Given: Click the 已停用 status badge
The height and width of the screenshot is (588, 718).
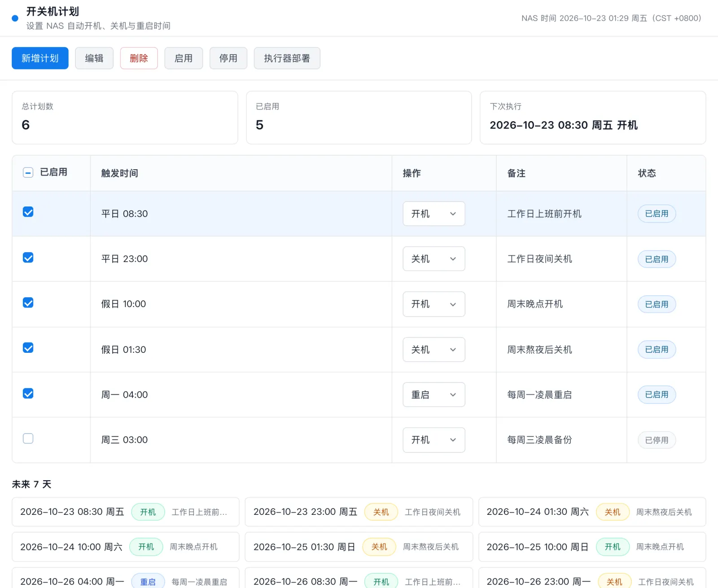Looking at the screenshot, I should (657, 440).
